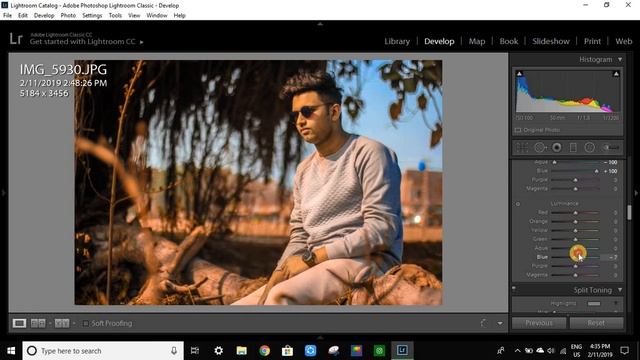Open the Window menu

point(157,16)
